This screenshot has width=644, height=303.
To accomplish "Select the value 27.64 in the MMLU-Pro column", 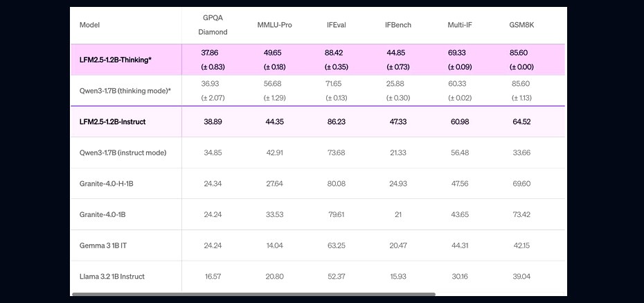I will point(274,183).
